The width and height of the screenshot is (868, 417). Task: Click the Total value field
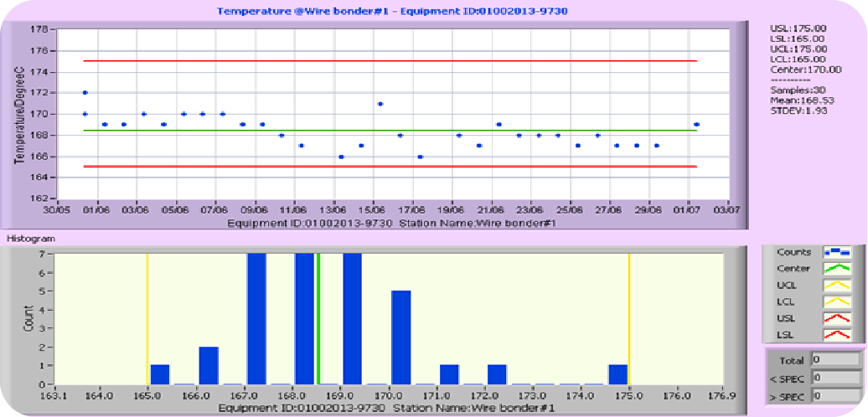(836, 360)
